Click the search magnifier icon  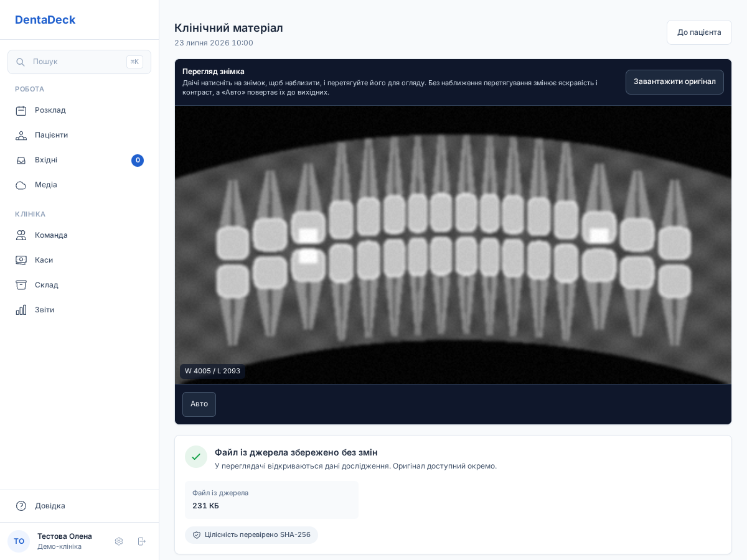(21, 62)
